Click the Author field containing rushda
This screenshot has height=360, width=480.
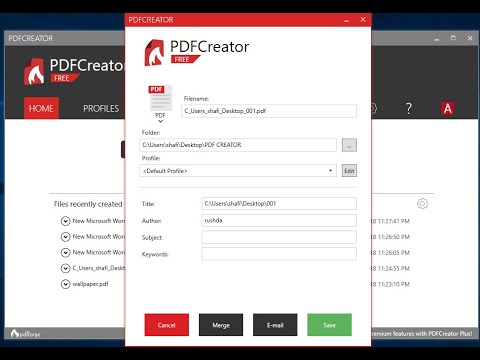[279, 220]
